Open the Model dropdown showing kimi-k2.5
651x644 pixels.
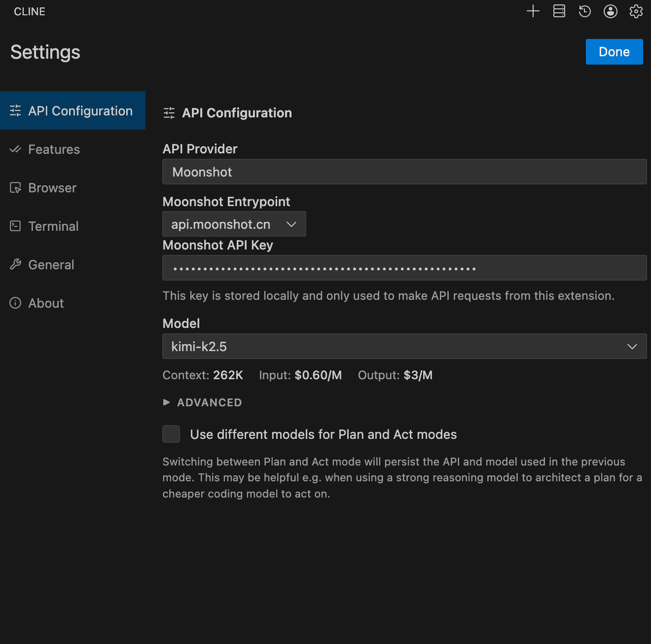click(x=404, y=347)
